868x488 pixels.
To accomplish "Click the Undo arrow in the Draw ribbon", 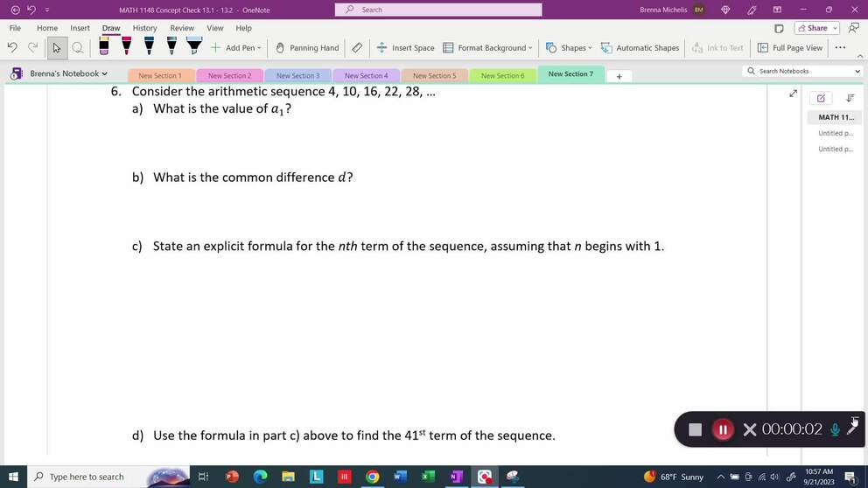I will pyautogui.click(x=12, y=48).
